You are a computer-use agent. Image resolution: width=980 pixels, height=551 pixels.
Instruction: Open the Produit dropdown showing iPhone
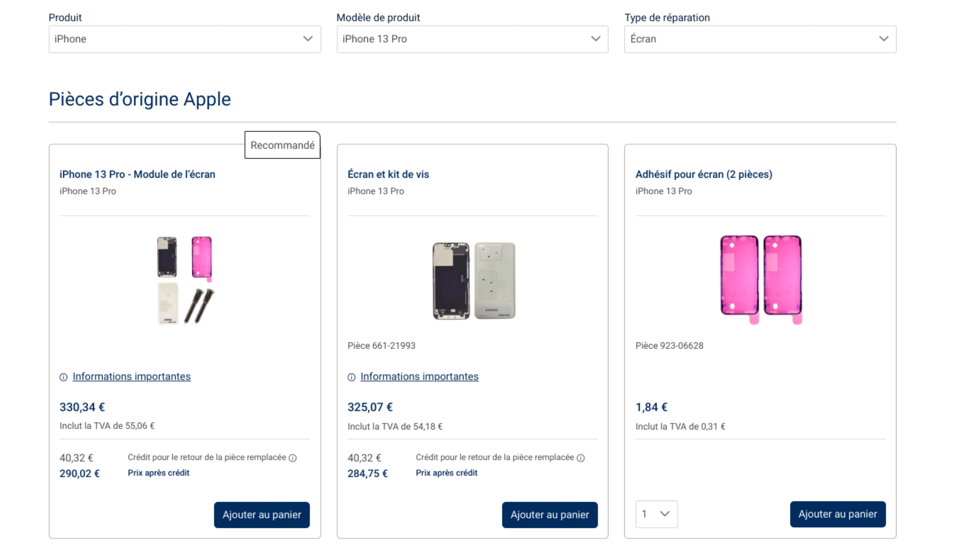point(185,39)
